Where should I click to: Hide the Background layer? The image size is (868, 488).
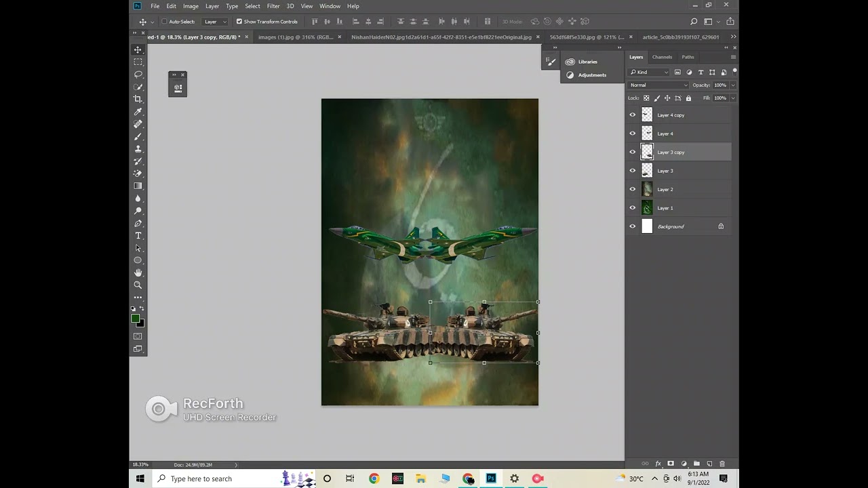pos(633,226)
